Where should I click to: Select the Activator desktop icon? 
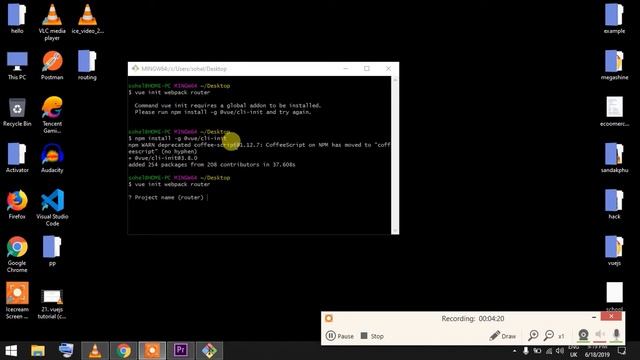(x=17, y=158)
